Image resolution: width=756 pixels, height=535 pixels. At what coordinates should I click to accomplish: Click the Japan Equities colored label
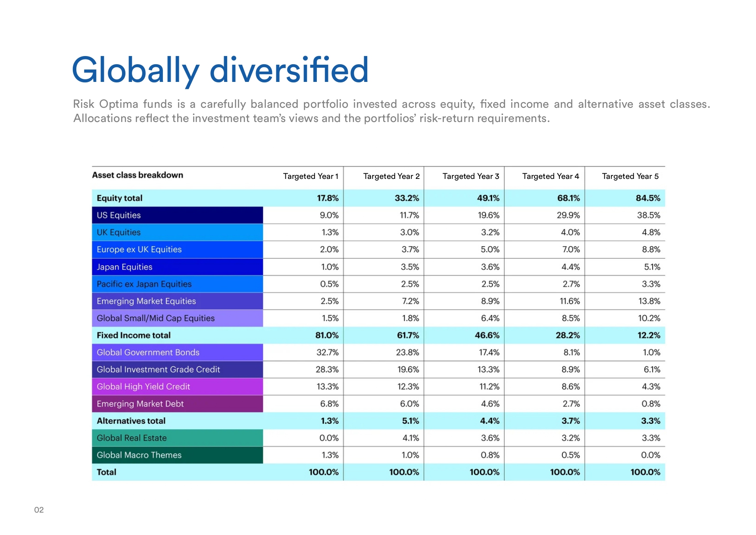124,267
